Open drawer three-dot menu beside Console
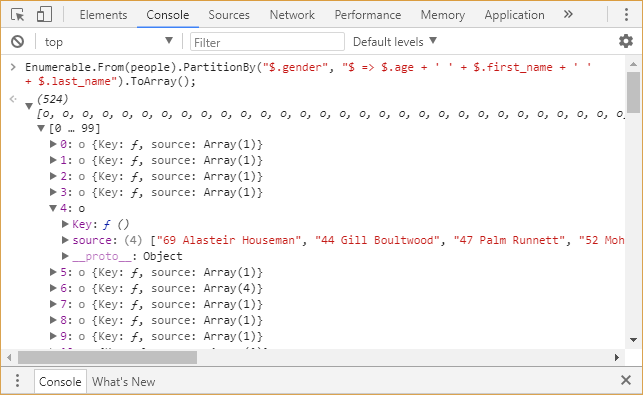Viewport: 643px width, 395px height. click(17, 381)
